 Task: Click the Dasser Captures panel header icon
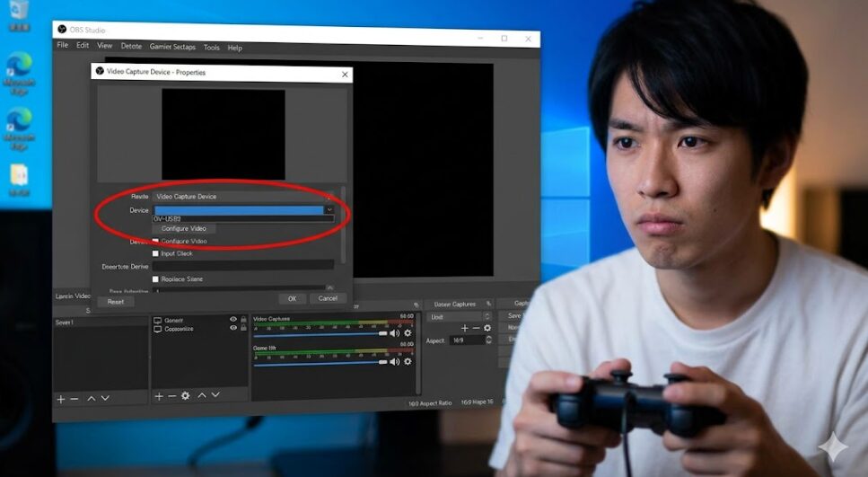pos(488,304)
